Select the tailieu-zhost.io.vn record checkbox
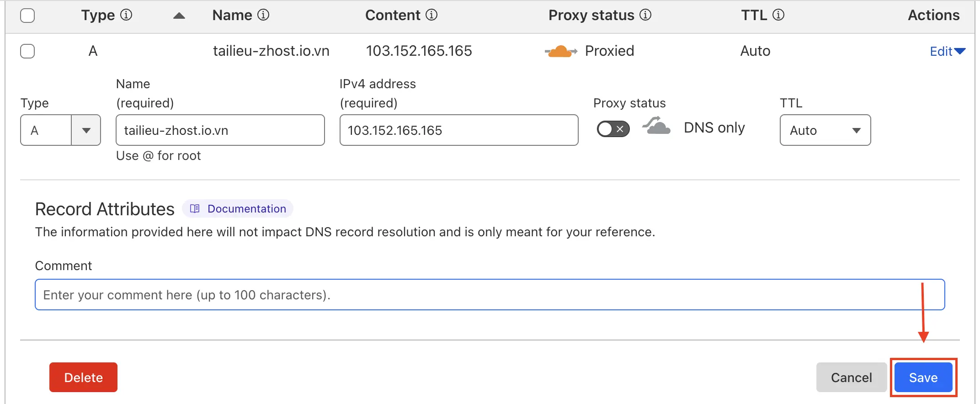The image size is (980, 404). 27,51
